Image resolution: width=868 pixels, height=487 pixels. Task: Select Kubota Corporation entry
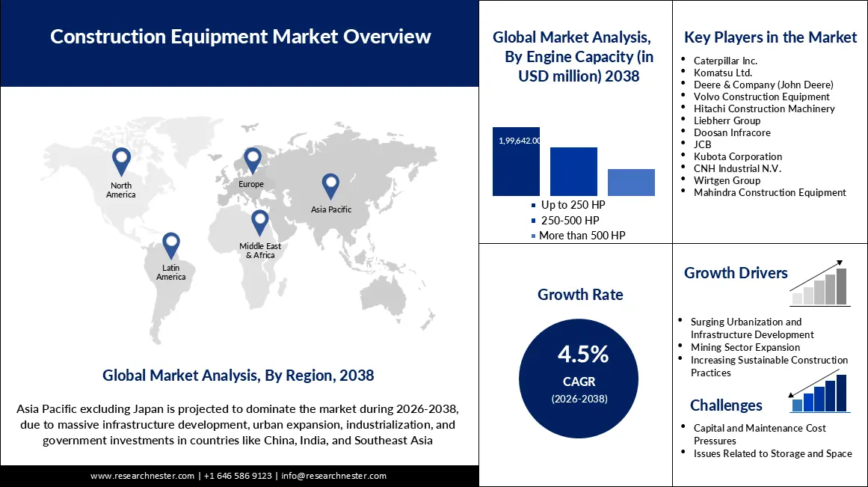[738, 157]
